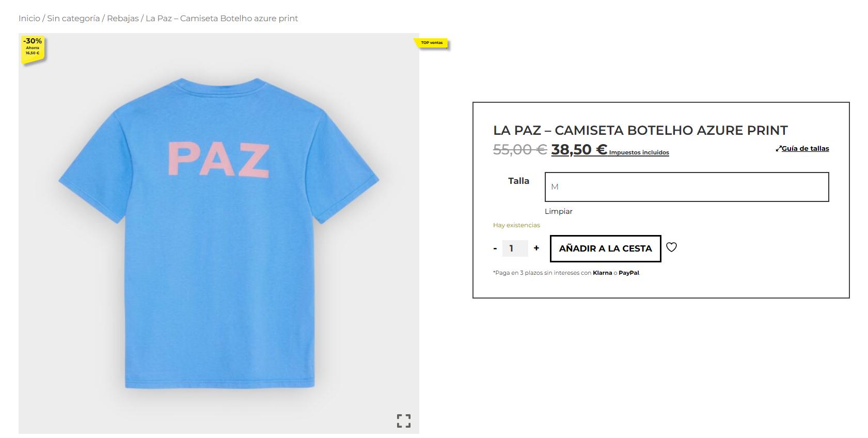Viewport: 868px width, 438px height.
Task: Open the Klarna payment link
Action: pos(602,273)
